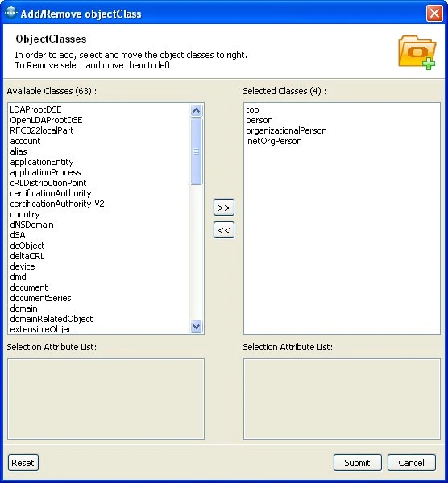448x483 pixels.
Task: Click the Available Classes scrollbar thumb
Action: click(x=196, y=151)
